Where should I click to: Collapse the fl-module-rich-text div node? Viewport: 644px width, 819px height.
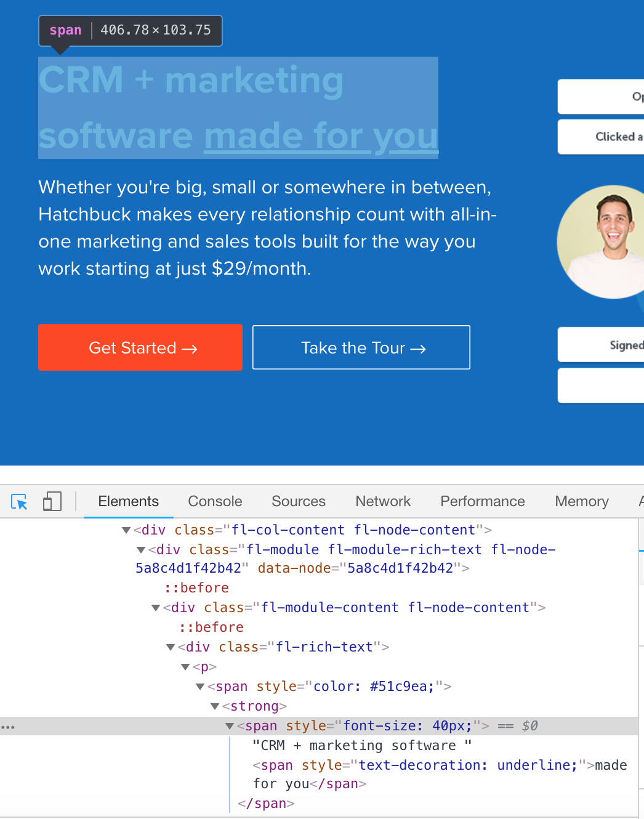pyautogui.click(x=141, y=550)
